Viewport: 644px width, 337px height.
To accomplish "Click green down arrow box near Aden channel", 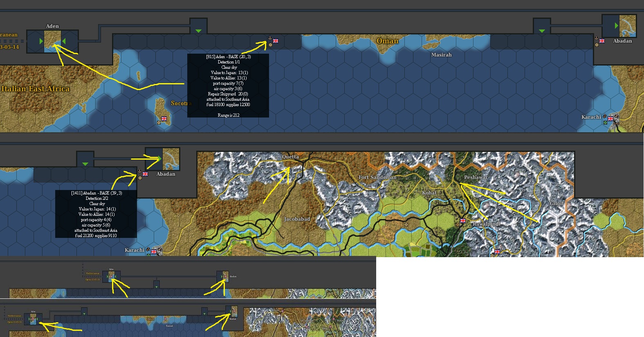I will (x=198, y=27).
